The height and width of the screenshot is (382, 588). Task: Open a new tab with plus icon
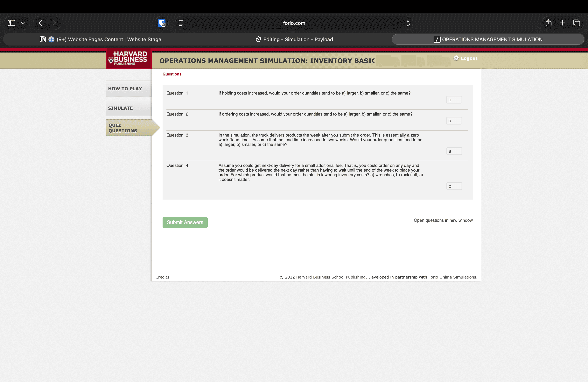pyautogui.click(x=562, y=23)
